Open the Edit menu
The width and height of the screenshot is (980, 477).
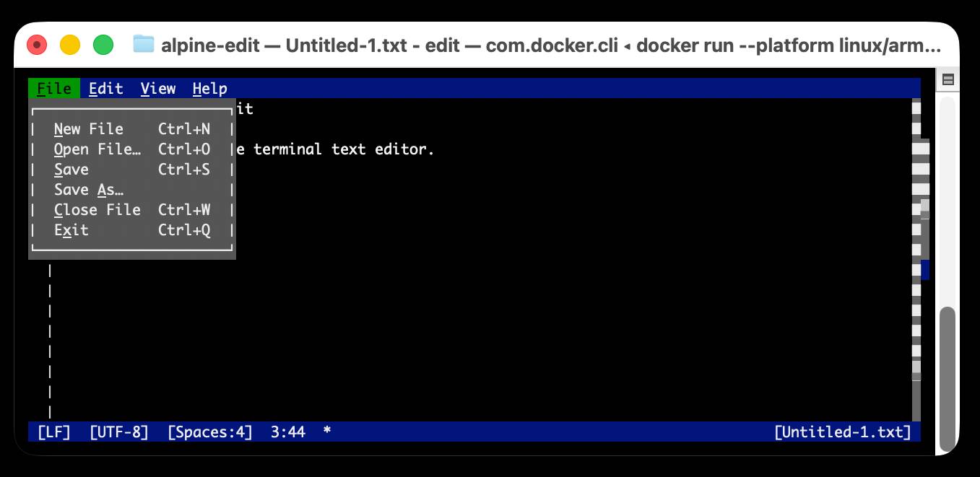click(x=105, y=88)
